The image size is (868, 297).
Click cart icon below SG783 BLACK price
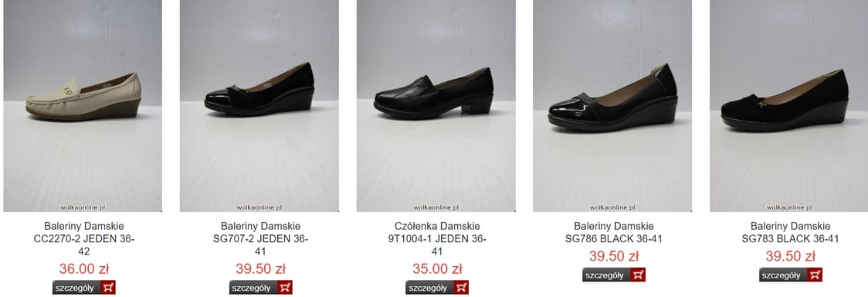[815, 275]
